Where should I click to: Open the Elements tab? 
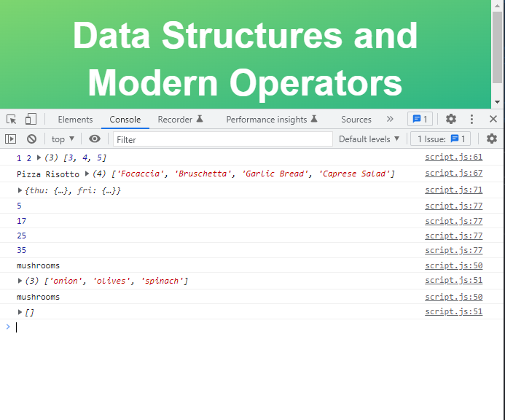[x=75, y=120]
